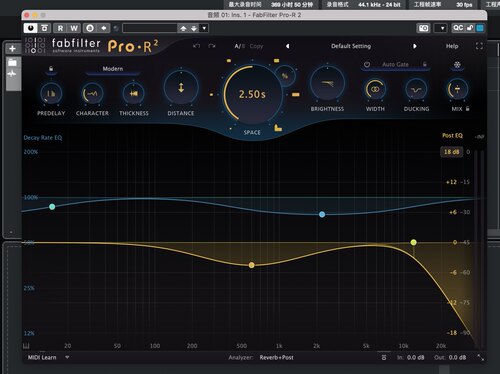Click the Copy A to B button
500x374 pixels.
click(x=256, y=46)
